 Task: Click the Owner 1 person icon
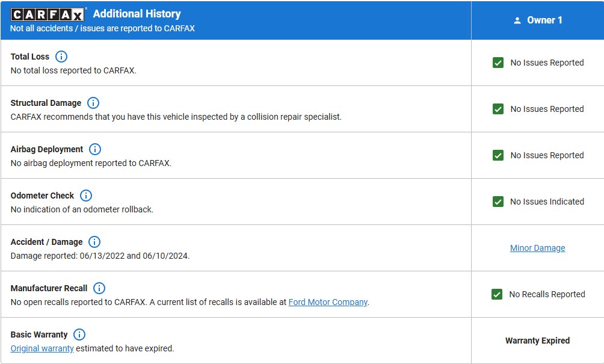517,20
